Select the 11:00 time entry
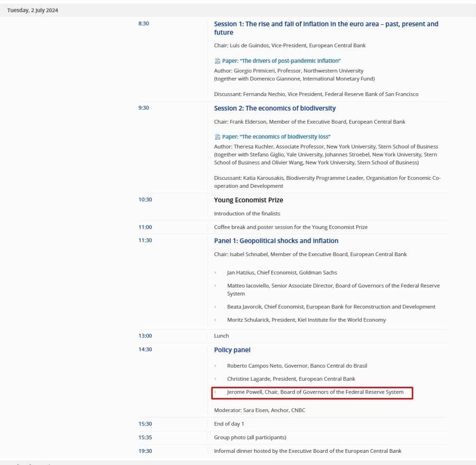The image size is (476, 465). point(145,227)
